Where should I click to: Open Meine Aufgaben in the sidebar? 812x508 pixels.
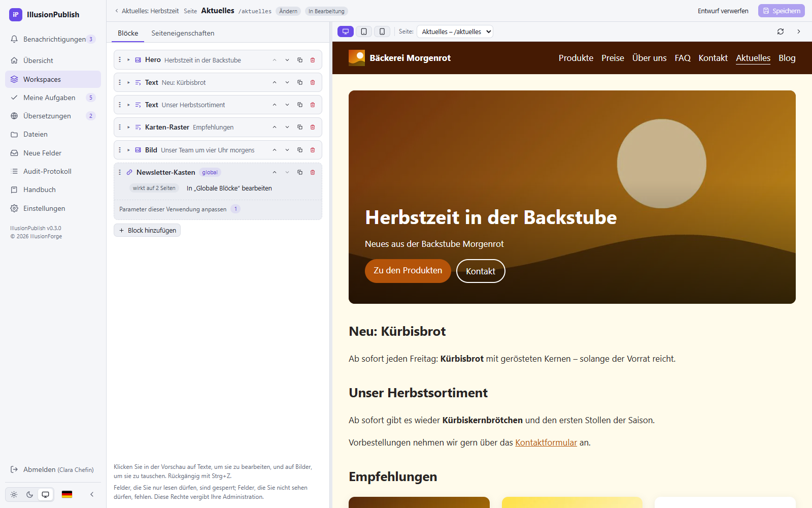coord(53,98)
